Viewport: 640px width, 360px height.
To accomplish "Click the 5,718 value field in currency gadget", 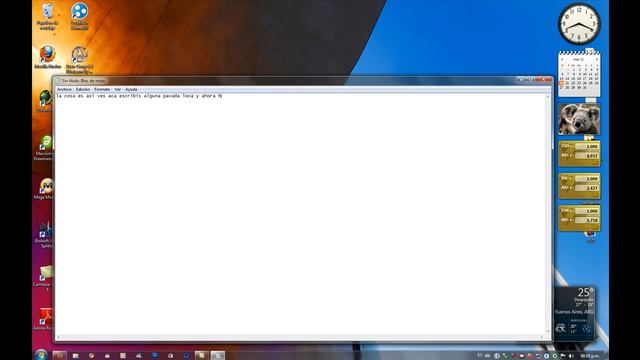I will (587, 220).
